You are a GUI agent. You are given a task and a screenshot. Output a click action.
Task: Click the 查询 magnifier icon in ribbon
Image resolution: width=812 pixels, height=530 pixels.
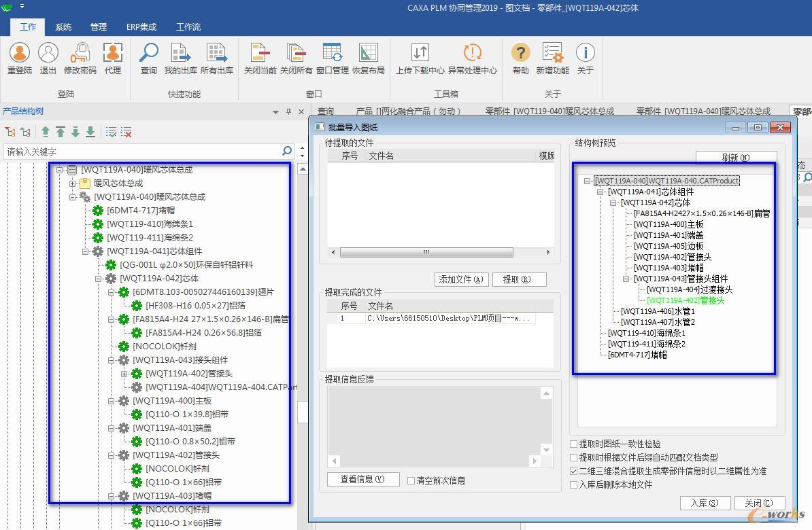tap(149, 53)
